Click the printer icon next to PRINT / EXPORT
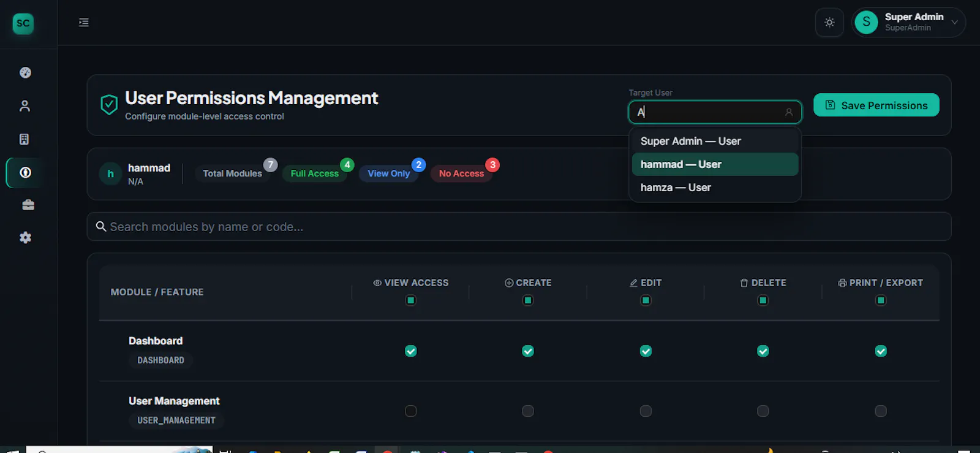Image resolution: width=980 pixels, height=453 pixels. [x=842, y=283]
